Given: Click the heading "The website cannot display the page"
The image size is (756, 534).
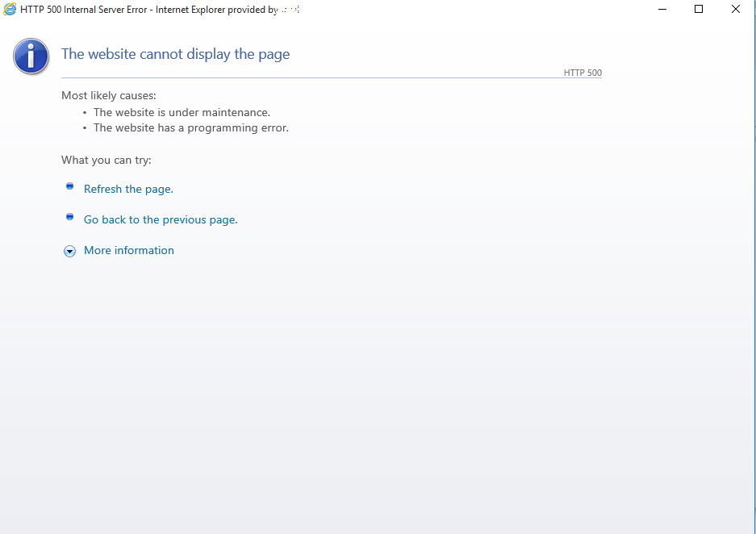Looking at the screenshot, I should [x=175, y=55].
